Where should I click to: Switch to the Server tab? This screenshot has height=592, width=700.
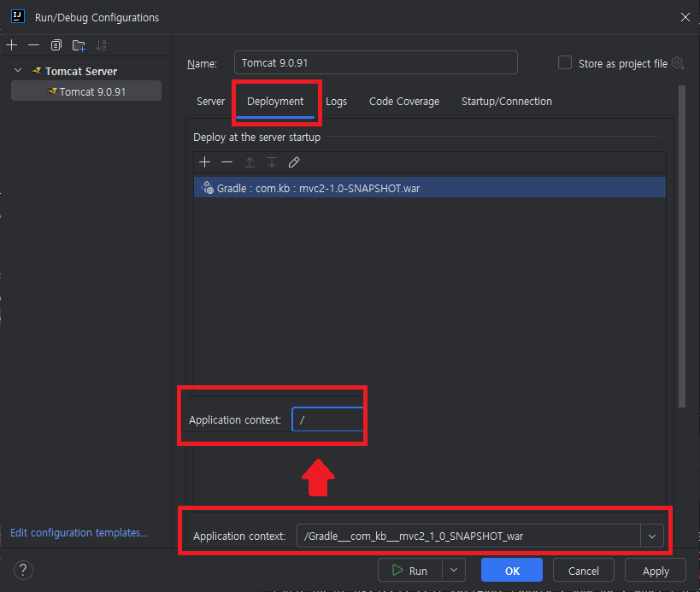point(211,102)
